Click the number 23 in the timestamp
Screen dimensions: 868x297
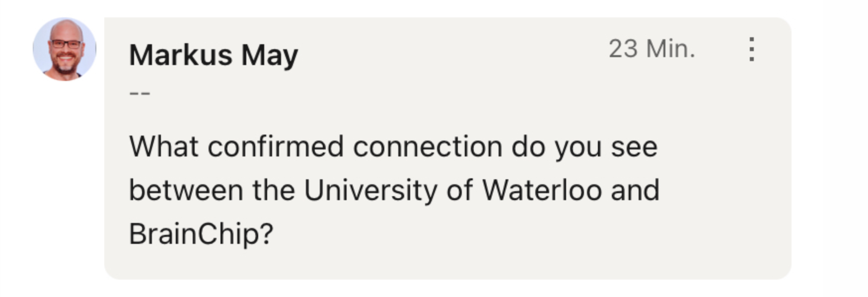click(x=623, y=49)
